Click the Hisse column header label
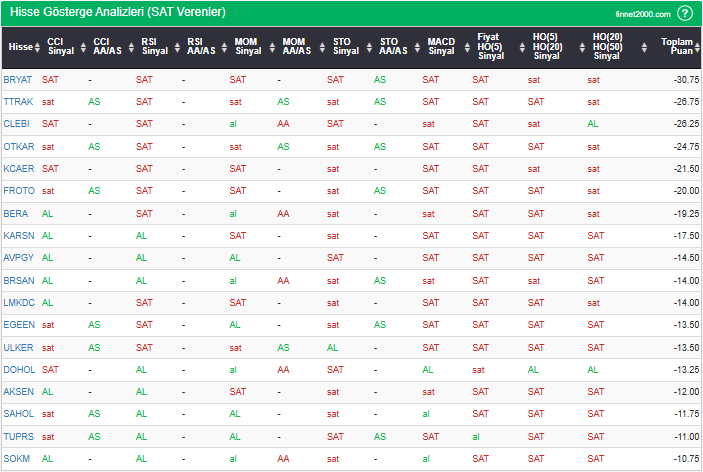 tap(21, 47)
